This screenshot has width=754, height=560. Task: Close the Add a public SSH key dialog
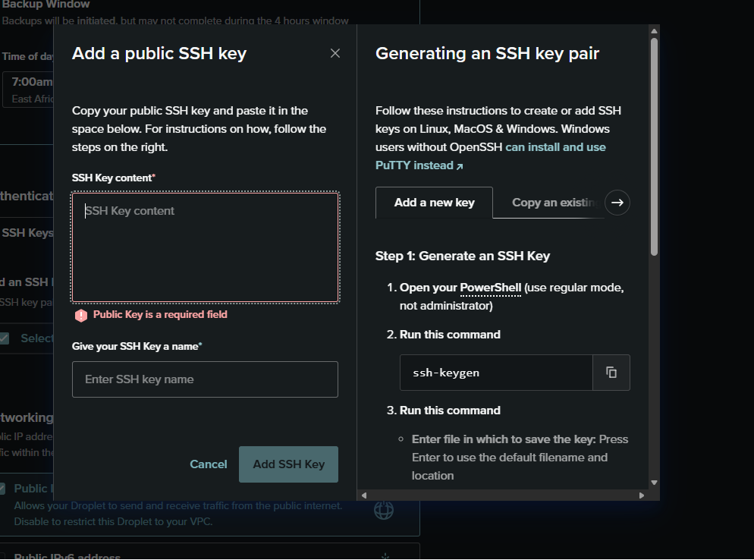[335, 53]
